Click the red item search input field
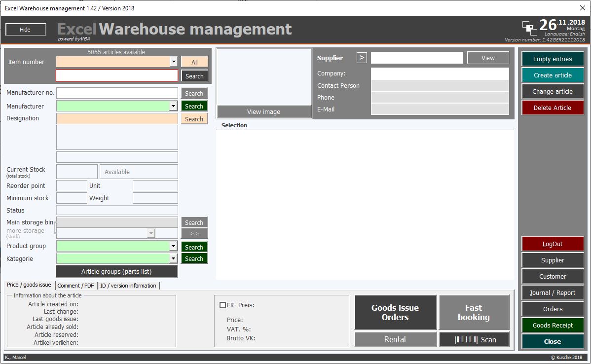 [x=116, y=75]
